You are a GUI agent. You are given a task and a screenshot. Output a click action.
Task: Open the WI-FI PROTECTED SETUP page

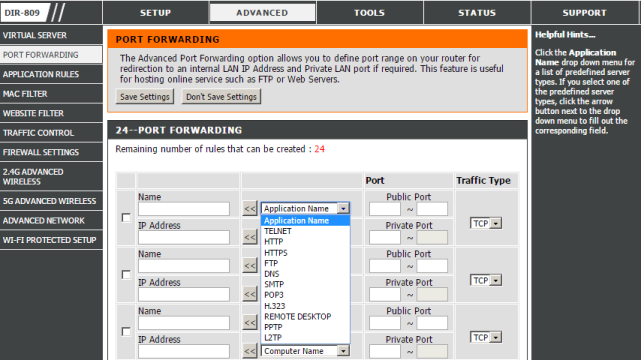click(x=51, y=240)
